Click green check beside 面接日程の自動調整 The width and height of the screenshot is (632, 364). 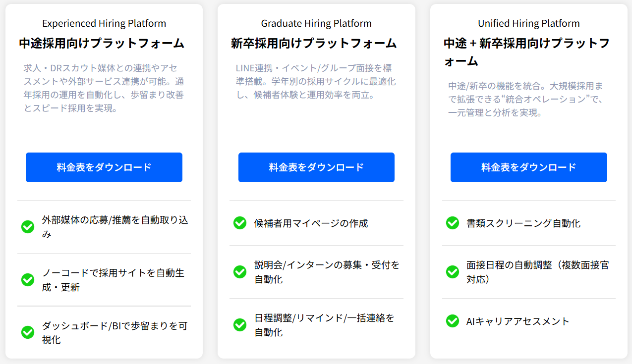point(453,272)
